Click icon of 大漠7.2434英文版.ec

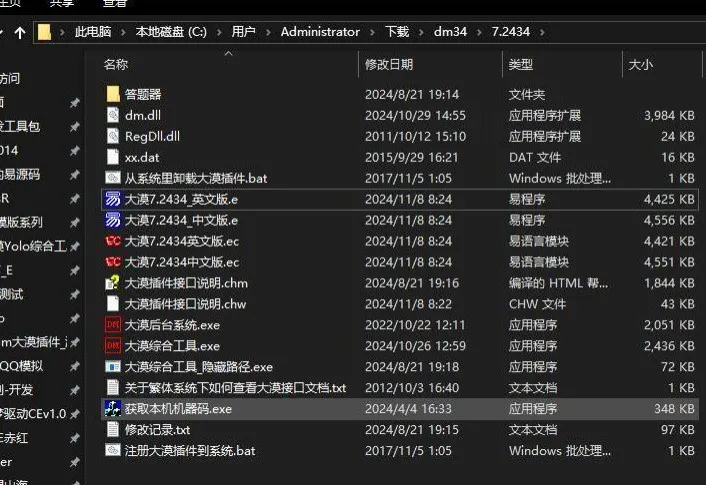coord(113,241)
